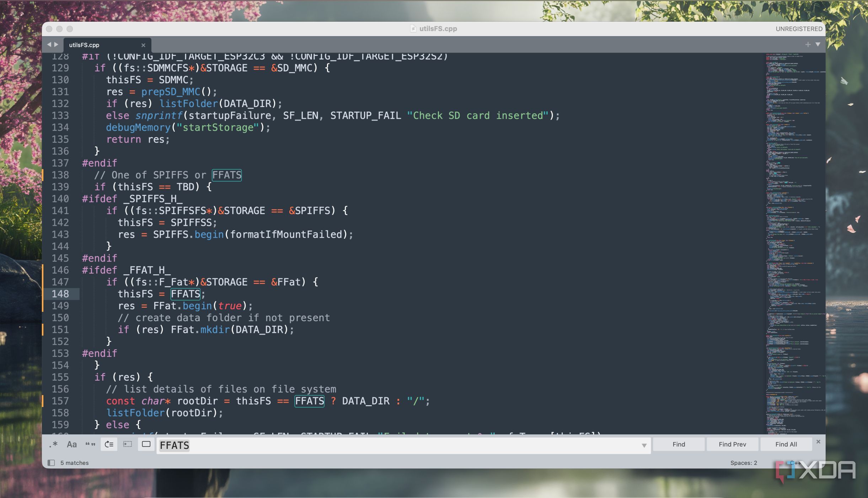Click the debugMemory function name

click(x=138, y=127)
